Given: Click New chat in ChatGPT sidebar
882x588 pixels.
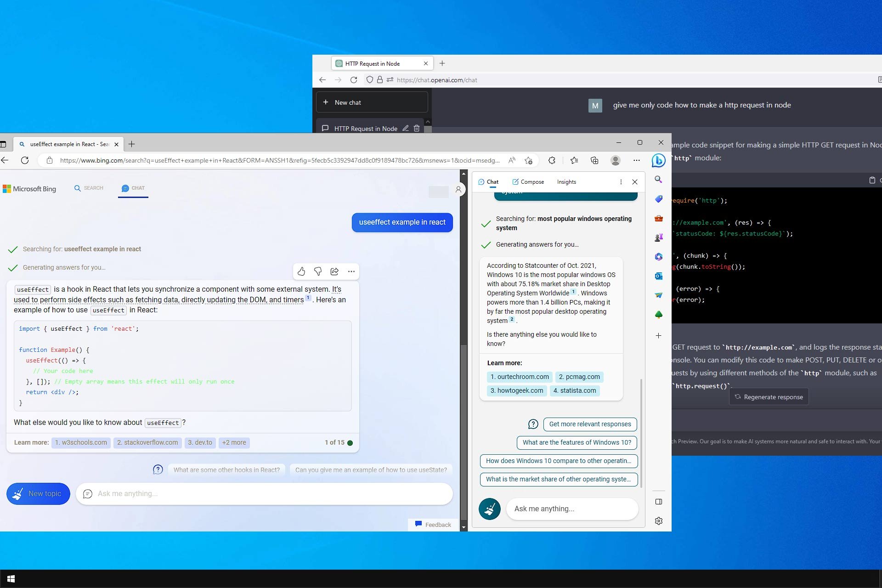Looking at the screenshot, I should pyautogui.click(x=372, y=102).
